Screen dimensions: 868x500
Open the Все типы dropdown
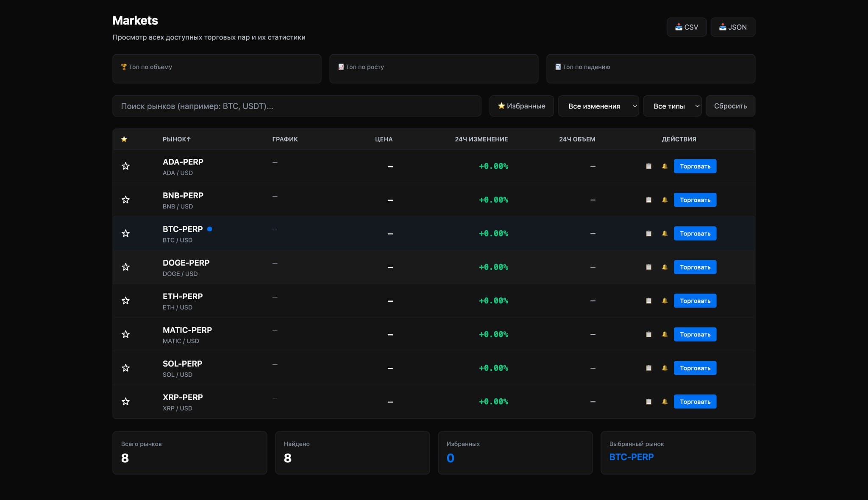point(672,106)
